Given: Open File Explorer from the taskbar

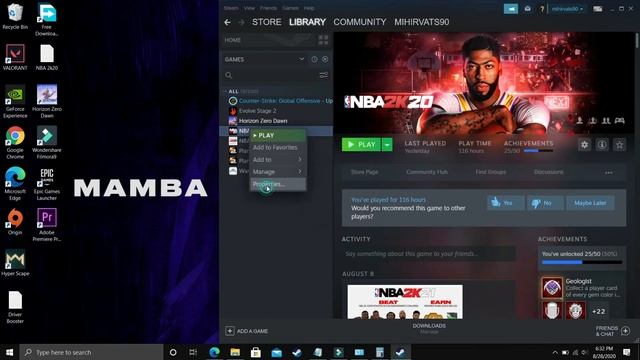Looking at the screenshot, I should pyautogui.click(x=235, y=352).
